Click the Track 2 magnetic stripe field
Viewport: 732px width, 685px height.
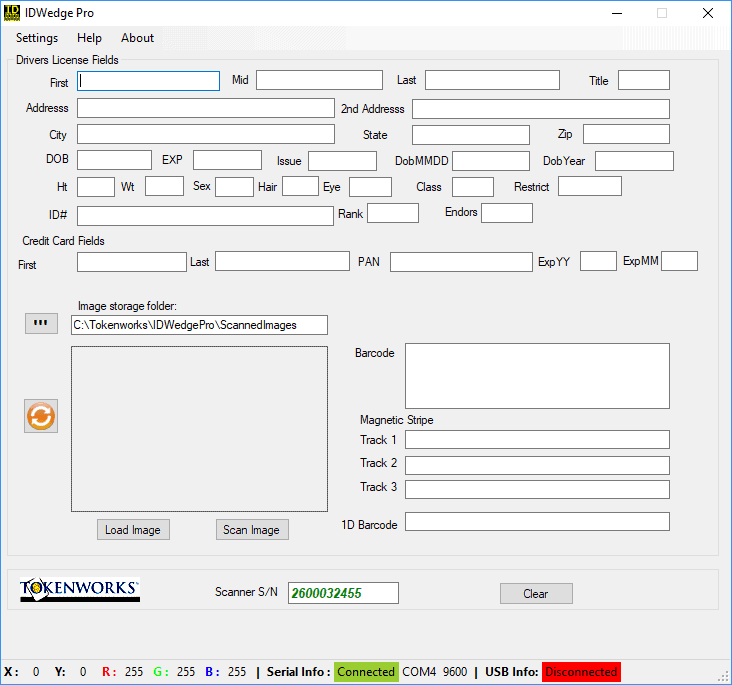(537, 465)
